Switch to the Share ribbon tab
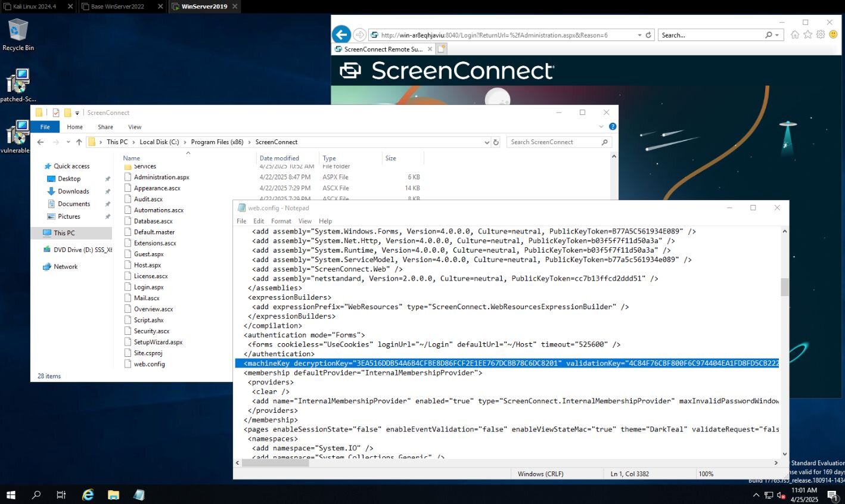The height and width of the screenshot is (504, 845). pyautogui.click(x=105, y=127)
